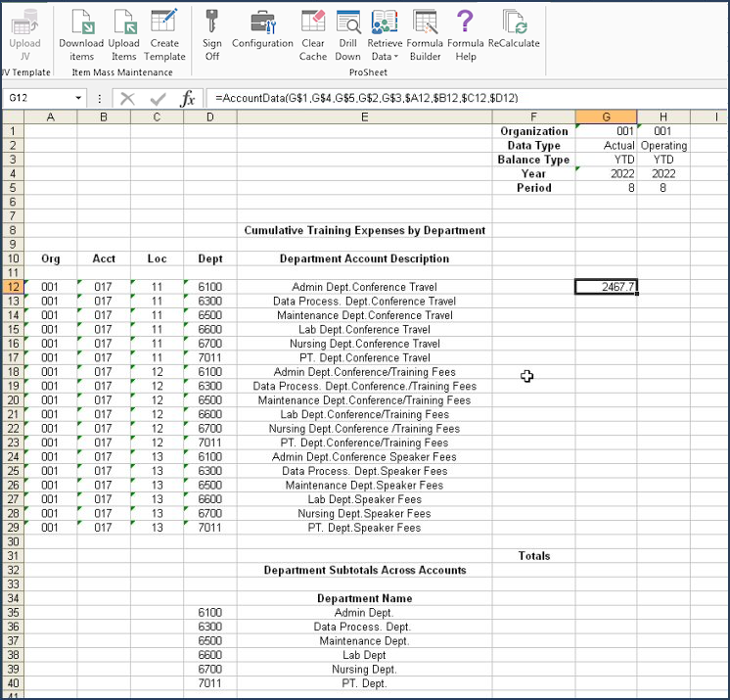This screenshot has width=730, height=700.
Task: Cancel formula entry with X button
Action: coord(127,99)
